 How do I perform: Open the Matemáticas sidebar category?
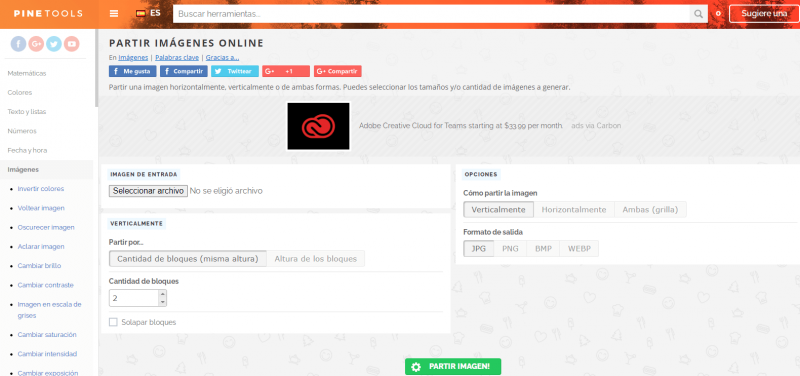pos(27,73)
